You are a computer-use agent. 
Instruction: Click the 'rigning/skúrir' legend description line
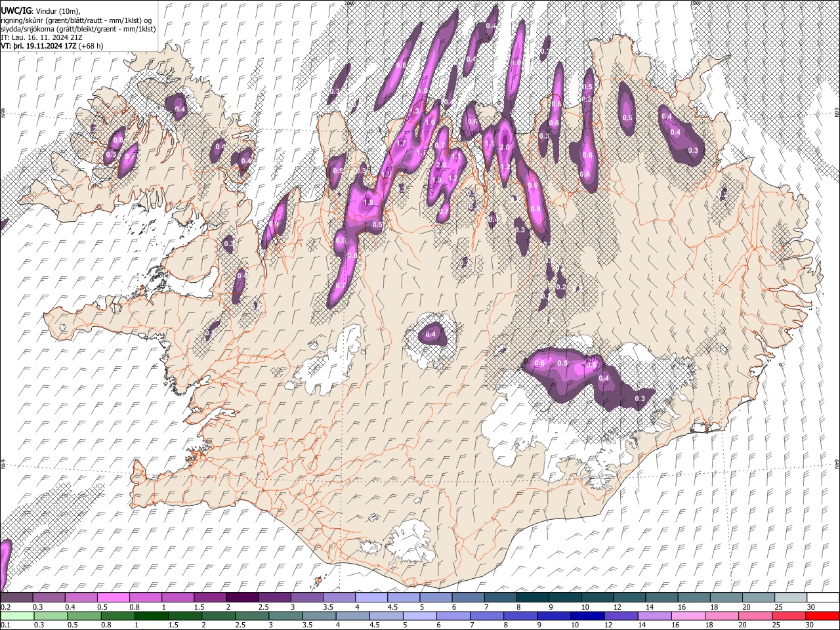[76, 20]
